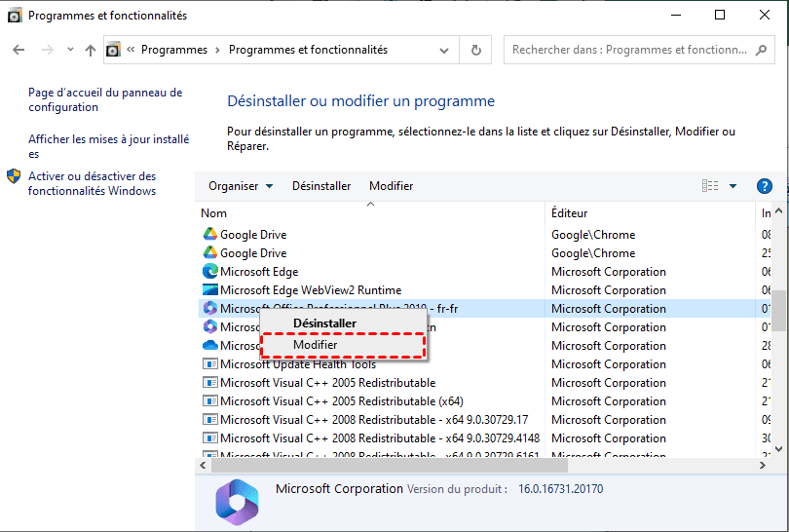The width and height of the screenshot is (789, 532).
Task: Click version number 16.0.16731.20170
Action: [560, 489]
